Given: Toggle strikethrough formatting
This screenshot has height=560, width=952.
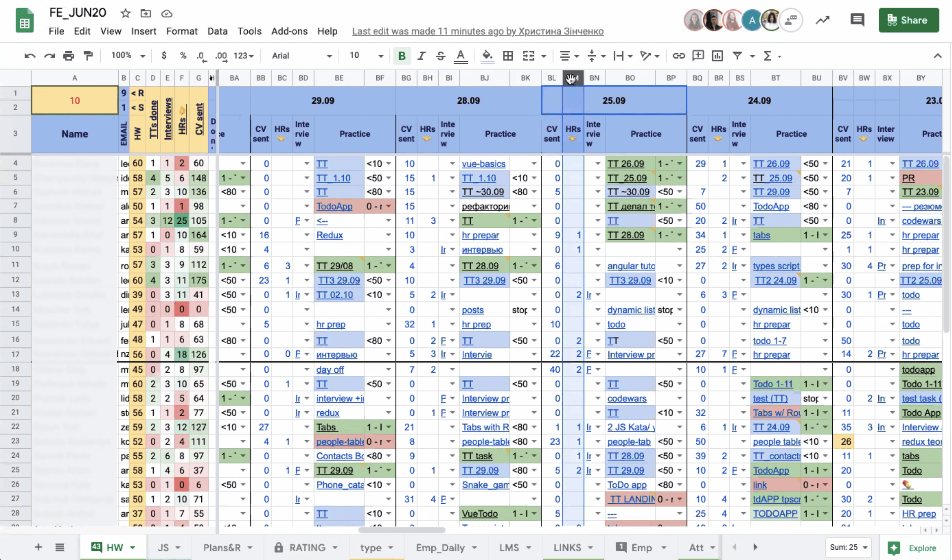Looking at the screenshot, I should (x=440, y=56).
